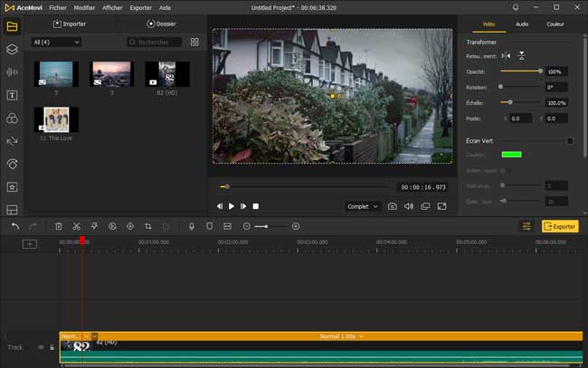Select the crop tool in toolbar

click(147, 226)
